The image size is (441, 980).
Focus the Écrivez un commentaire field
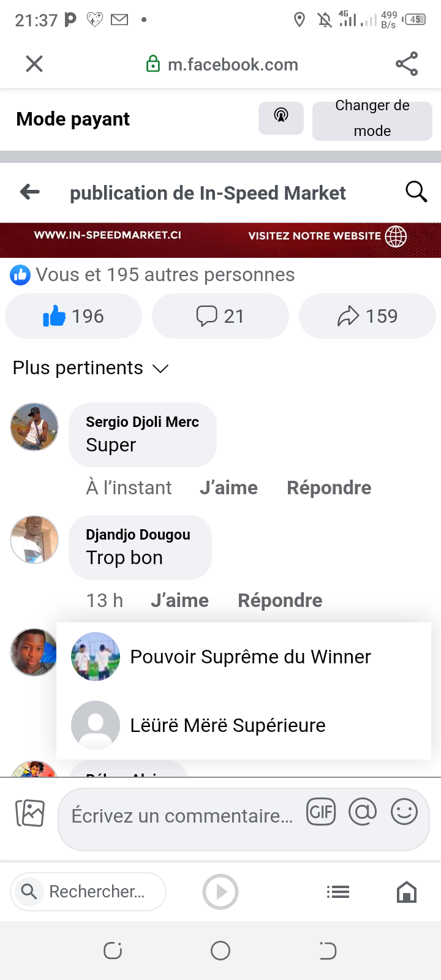click(x=182, y=816)
